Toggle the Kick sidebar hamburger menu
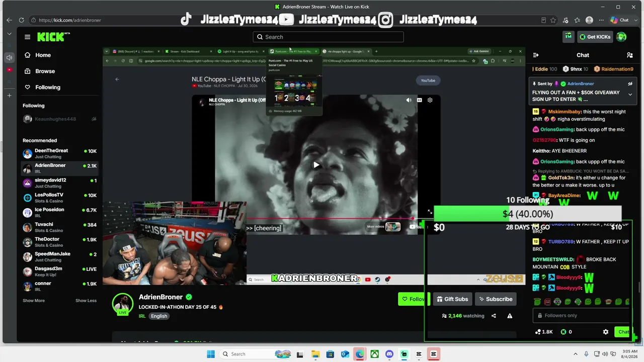 27,37
